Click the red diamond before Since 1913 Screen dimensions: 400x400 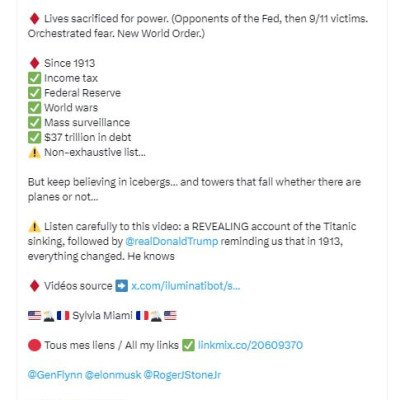tap(34, 63)
